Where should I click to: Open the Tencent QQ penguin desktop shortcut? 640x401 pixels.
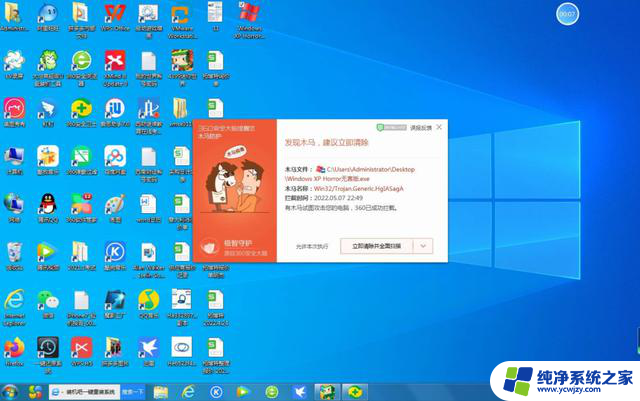click(48, 208)
